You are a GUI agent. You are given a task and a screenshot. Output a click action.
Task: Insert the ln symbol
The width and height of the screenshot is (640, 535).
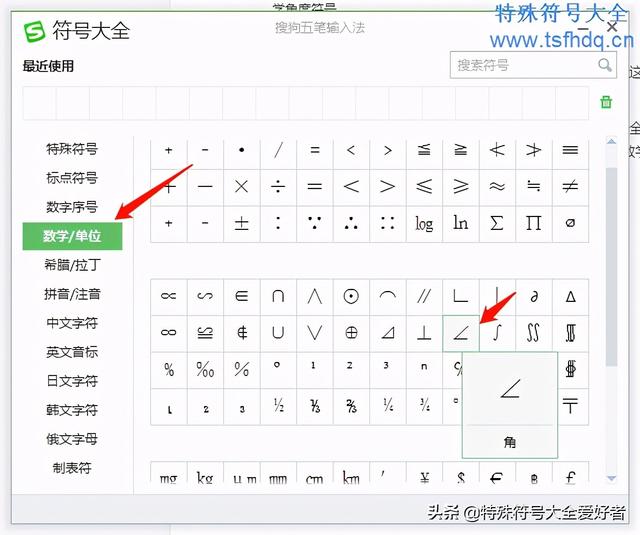[461, 224]
